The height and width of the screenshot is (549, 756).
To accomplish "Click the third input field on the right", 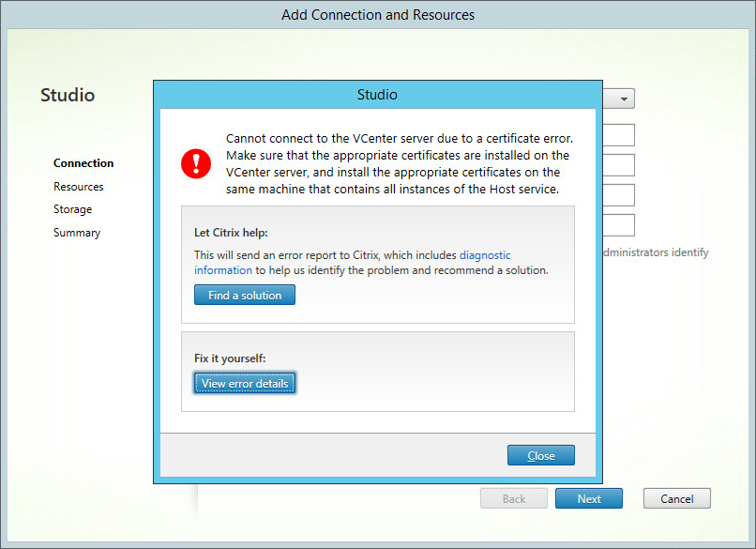I will (x=621, y=194).
